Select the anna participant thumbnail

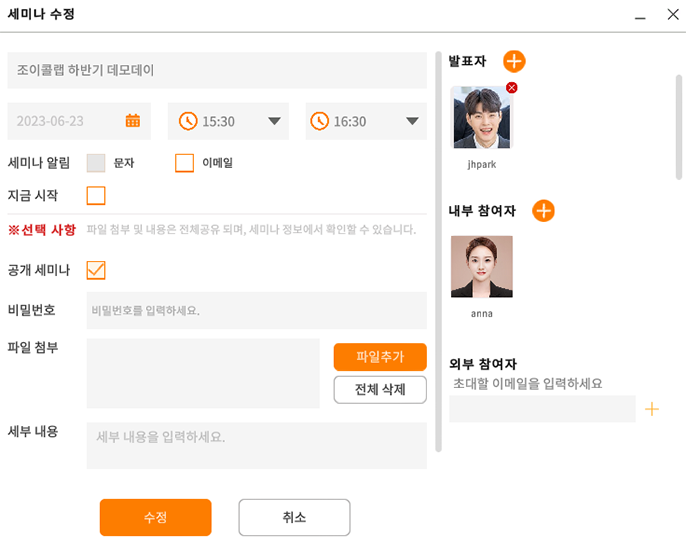click(482, 266)
